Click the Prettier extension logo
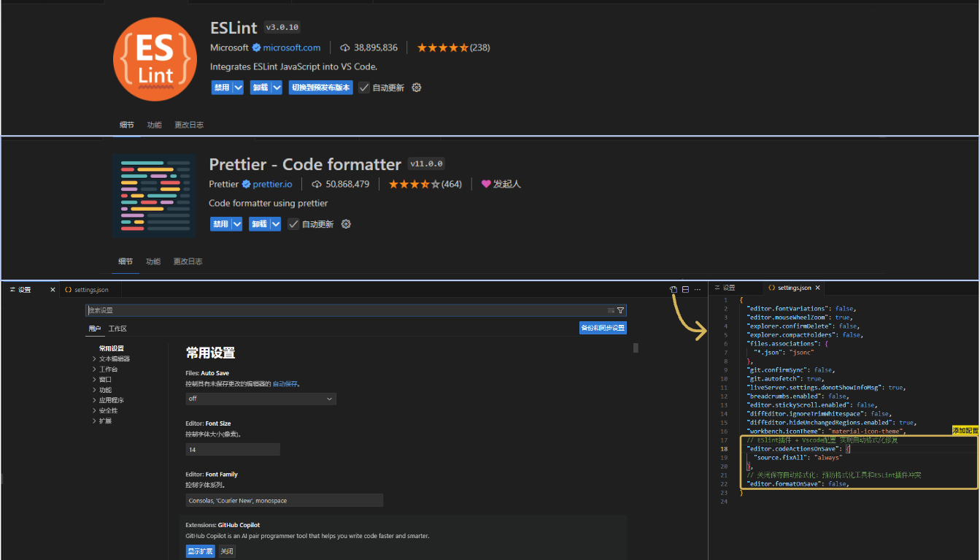This screenshot has width=980, height=560. 154,196
